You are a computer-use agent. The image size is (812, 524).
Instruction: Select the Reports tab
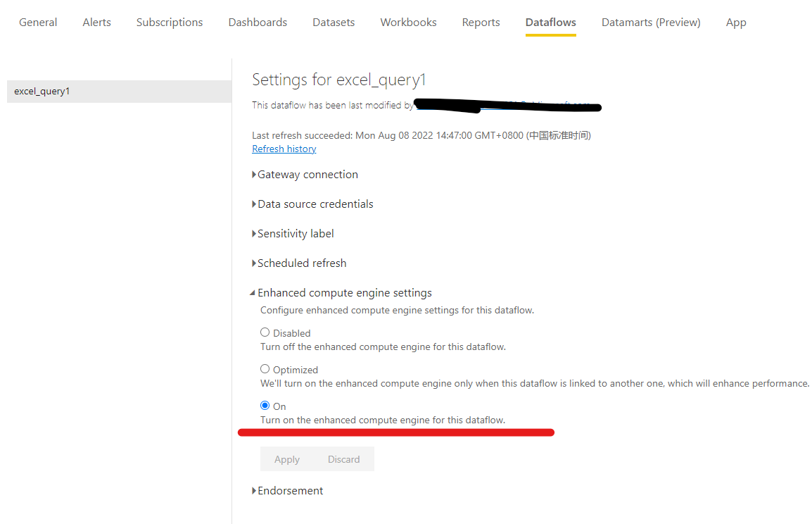[481, 23]
